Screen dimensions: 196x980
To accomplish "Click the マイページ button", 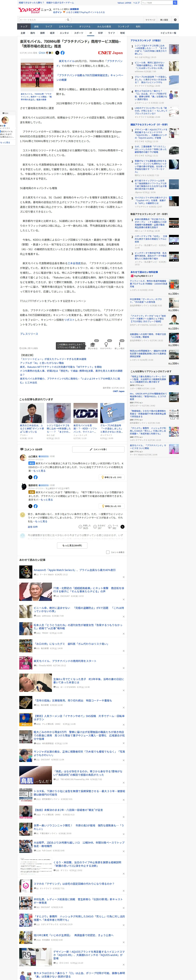I will click(x=150, y=20).
